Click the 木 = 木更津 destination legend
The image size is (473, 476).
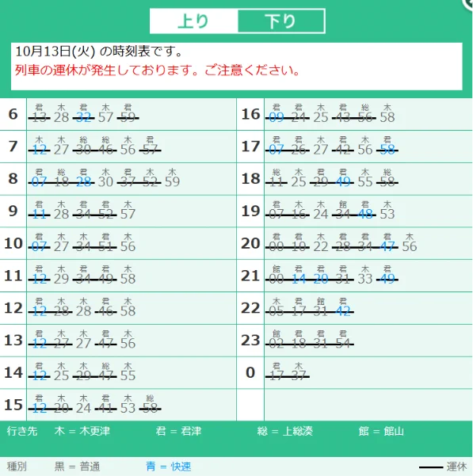click(82, 431)
